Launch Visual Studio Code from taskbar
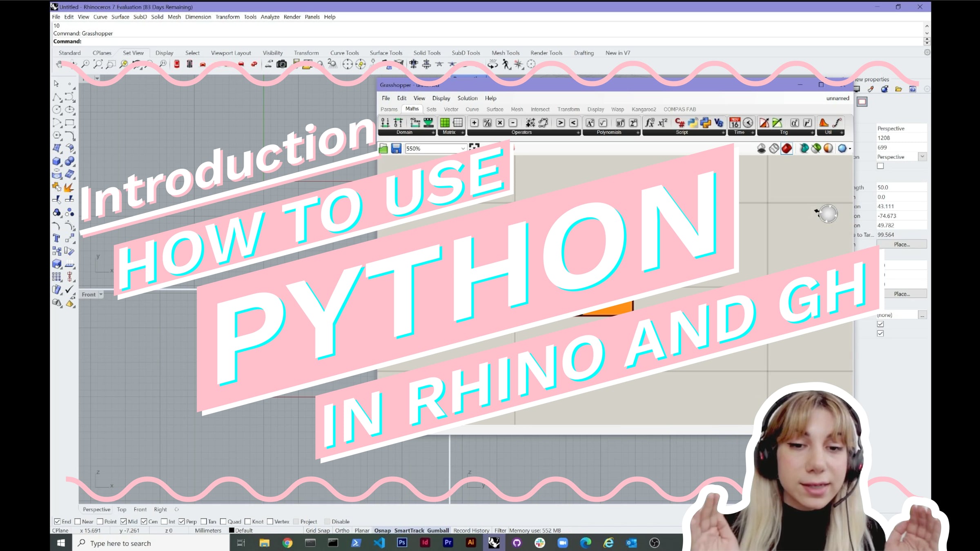 (379, 543)
